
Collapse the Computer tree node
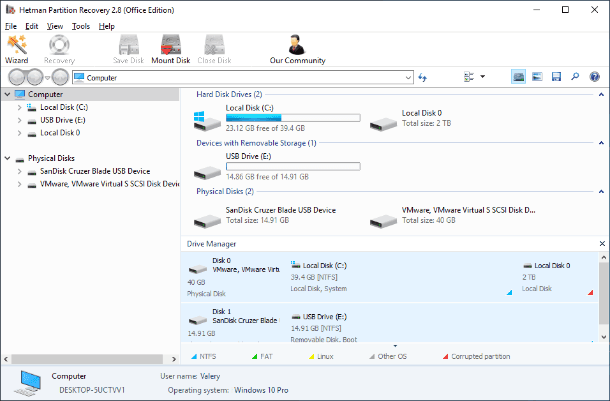tap(7, 94)
